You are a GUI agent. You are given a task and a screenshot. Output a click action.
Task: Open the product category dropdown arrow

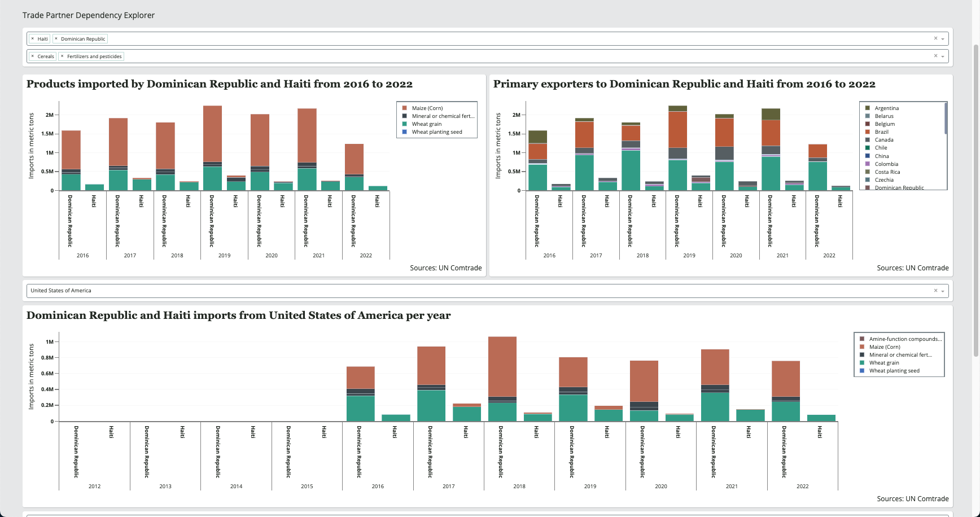click(x=943, y=56)
